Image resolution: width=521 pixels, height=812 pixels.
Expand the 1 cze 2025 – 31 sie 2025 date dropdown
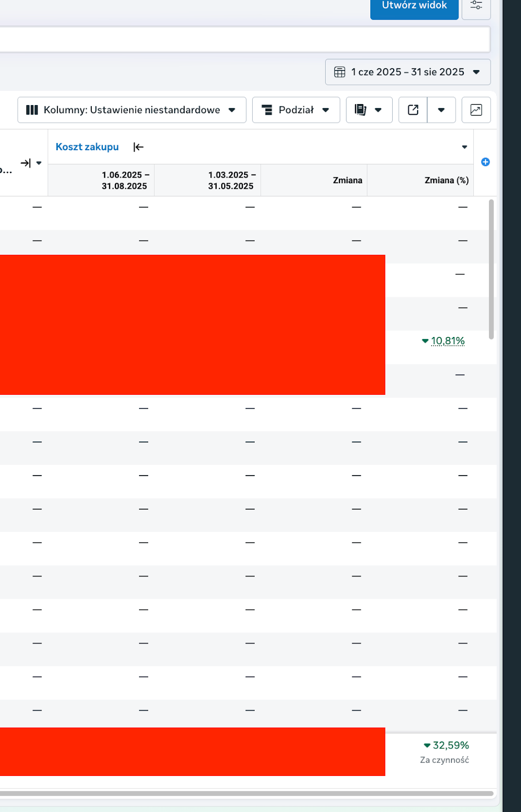point(476,72)
